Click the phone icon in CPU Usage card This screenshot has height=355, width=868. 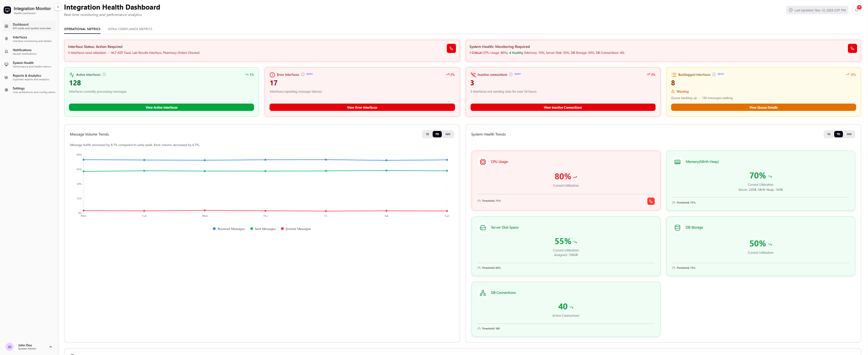pyautogui.click(x=651, y=201)
